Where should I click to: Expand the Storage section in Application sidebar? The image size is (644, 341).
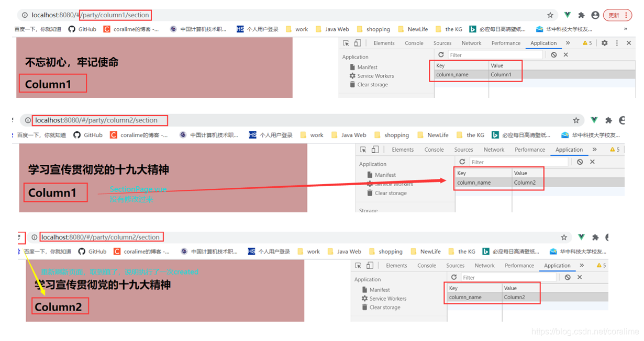[368, 210]
